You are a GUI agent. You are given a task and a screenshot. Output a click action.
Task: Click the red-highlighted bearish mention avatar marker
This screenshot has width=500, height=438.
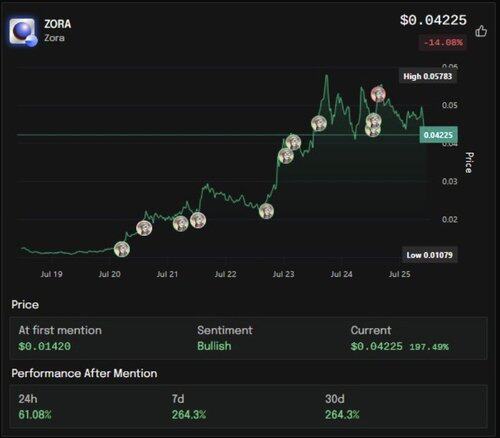pos(378,94)
